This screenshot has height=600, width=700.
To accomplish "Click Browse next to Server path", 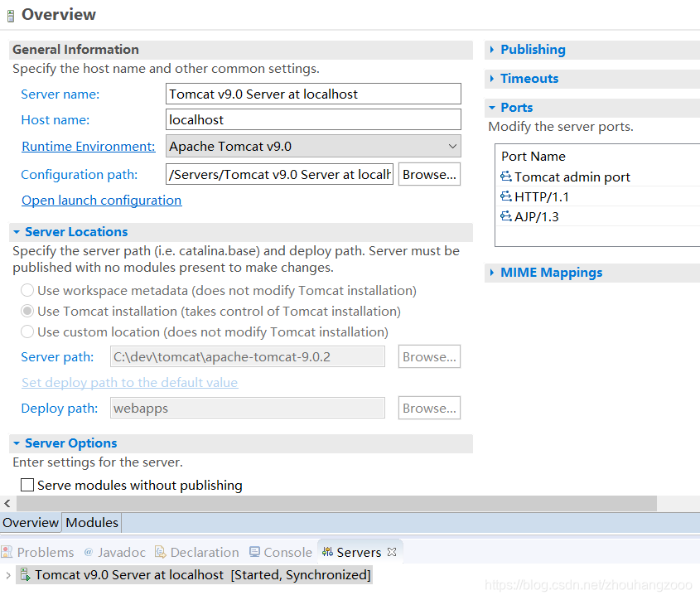I will tap(429, 356).
